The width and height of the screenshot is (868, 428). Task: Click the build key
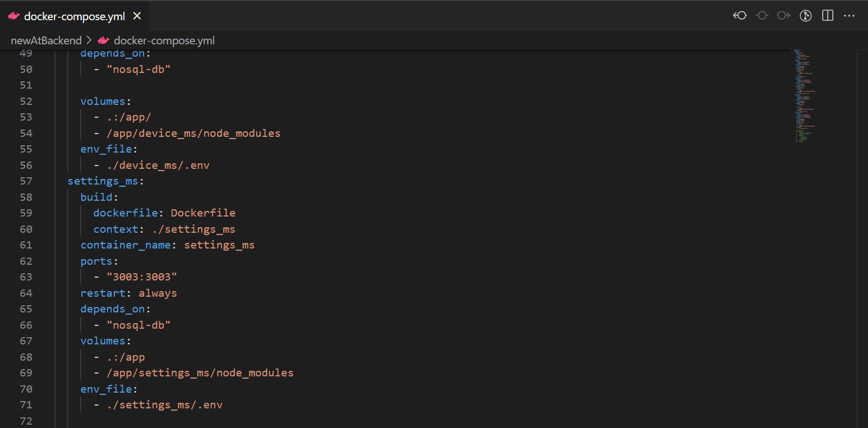coord(96,197)
